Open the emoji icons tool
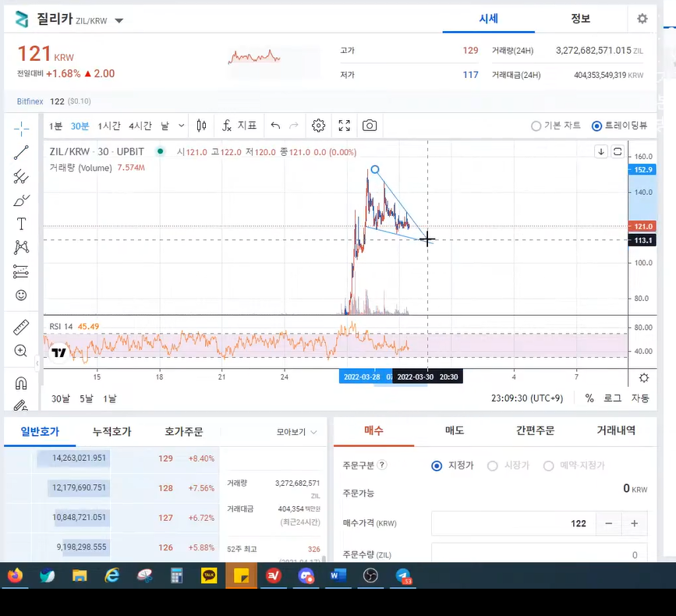 point(21,296)
